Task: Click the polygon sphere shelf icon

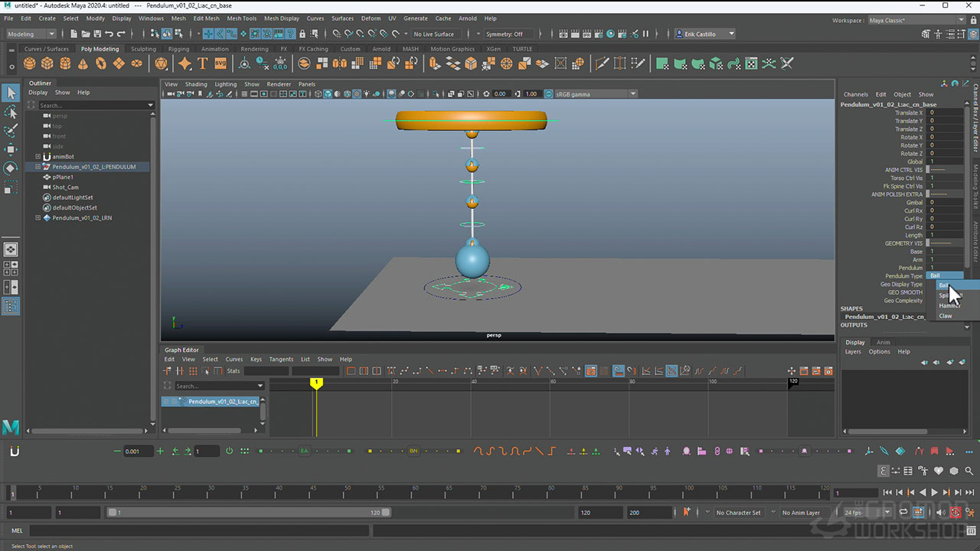Action: point(31,64)
